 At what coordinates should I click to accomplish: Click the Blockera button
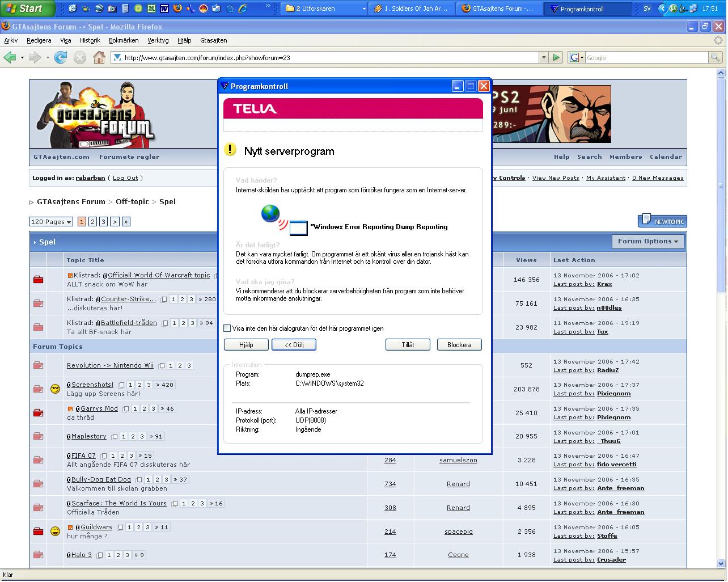[x=459, y=344]
